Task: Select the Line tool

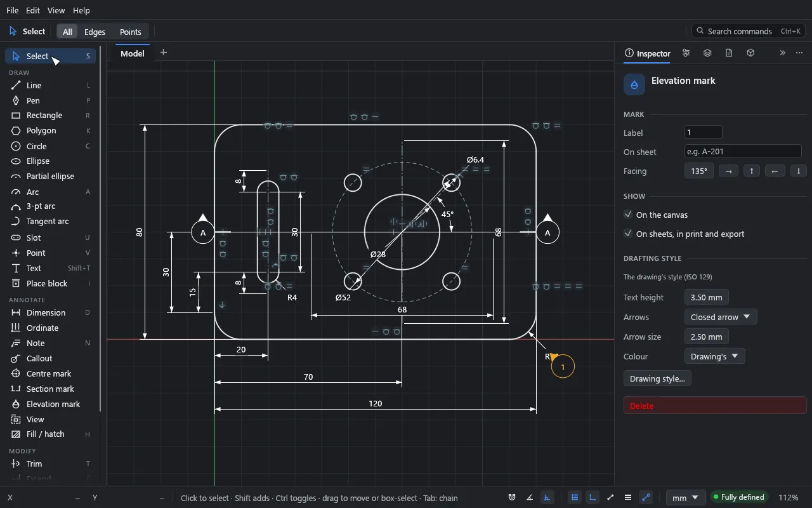Action: (51, 85)
